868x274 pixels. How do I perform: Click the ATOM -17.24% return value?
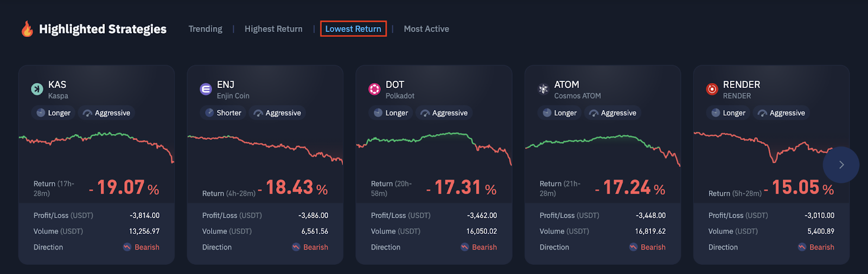(630, 188)
